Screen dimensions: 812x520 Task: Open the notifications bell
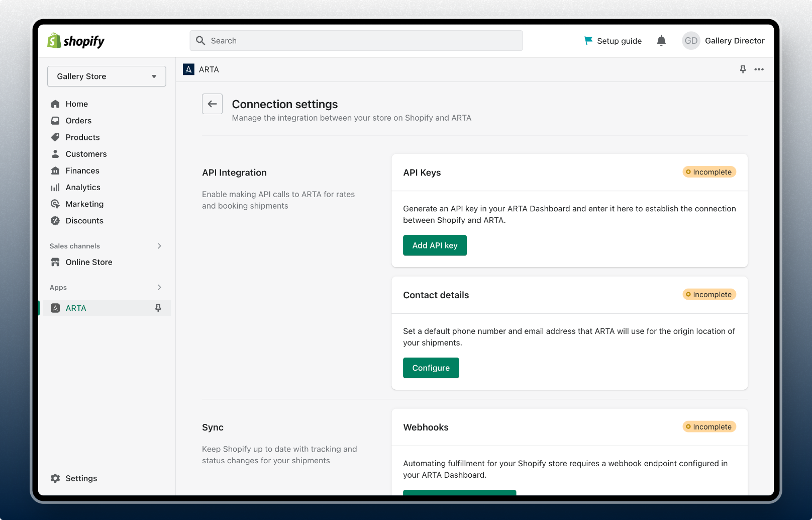point(661,41)
